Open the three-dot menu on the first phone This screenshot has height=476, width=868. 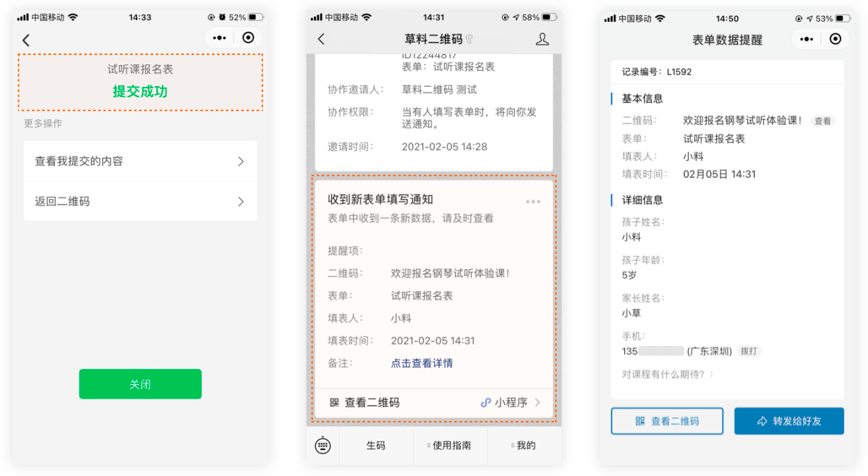[219, 38]
